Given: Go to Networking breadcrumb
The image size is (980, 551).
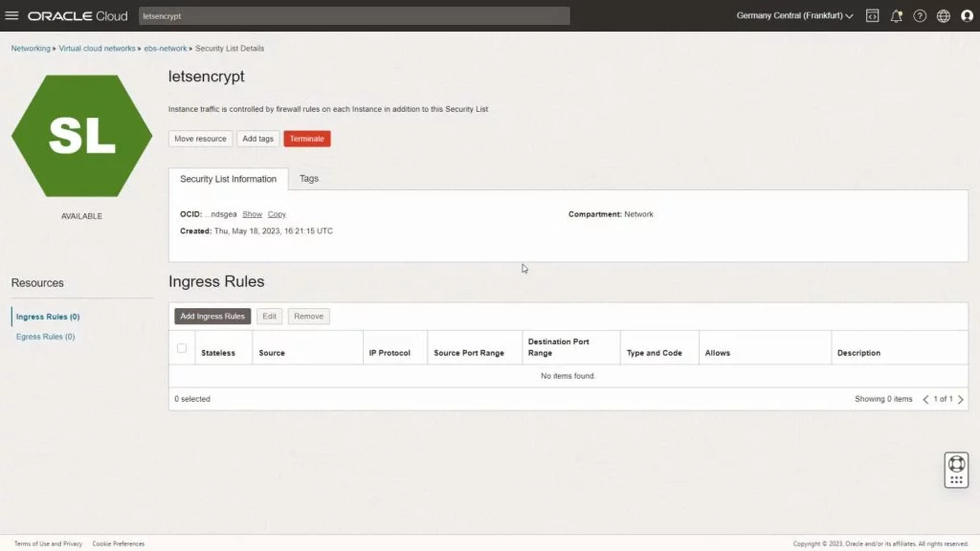Looking at the screenshot, I should 30,48.
